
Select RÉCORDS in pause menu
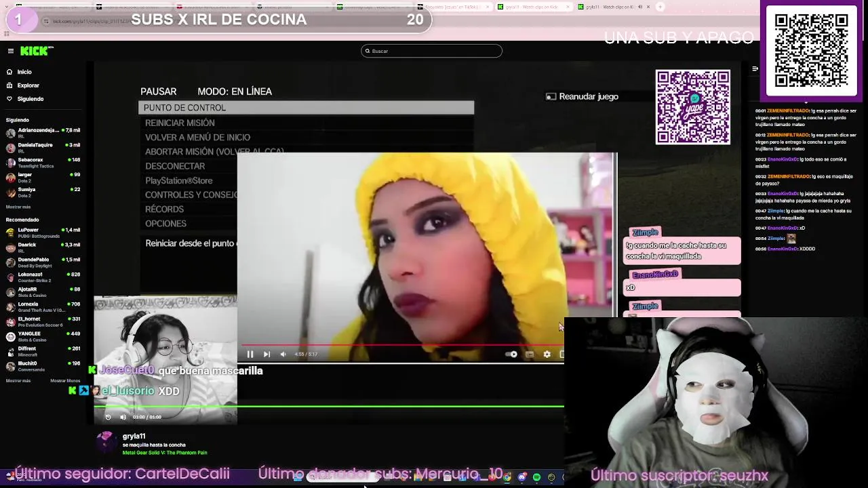pyautogui.click(x=164, y=209)
